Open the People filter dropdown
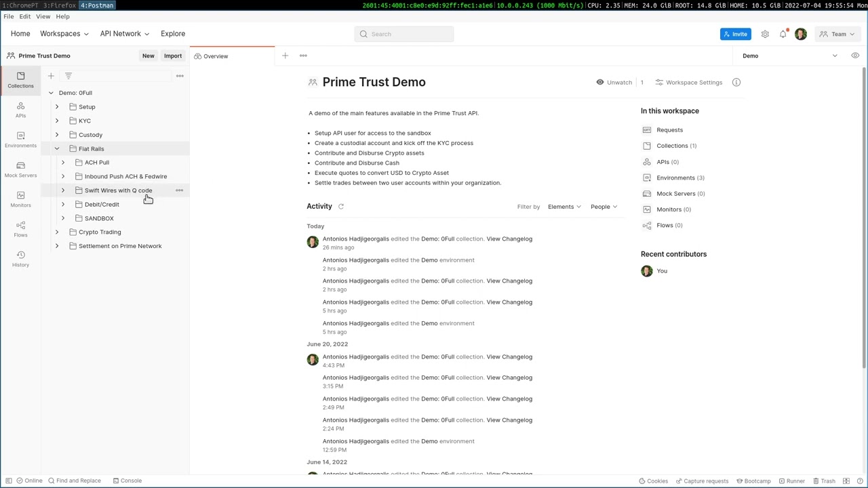The width and height of the screenshot is (868, 488). [x=604, y=207]
